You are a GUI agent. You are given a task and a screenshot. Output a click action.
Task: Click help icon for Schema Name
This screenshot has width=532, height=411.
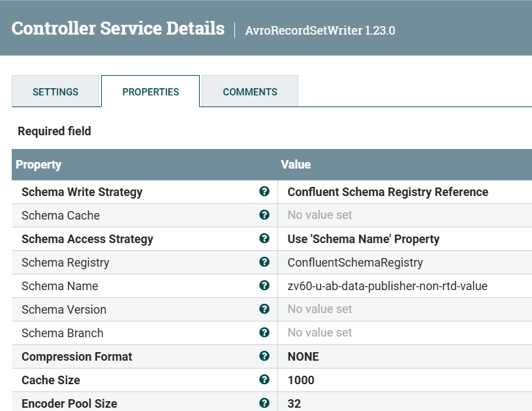264,286
